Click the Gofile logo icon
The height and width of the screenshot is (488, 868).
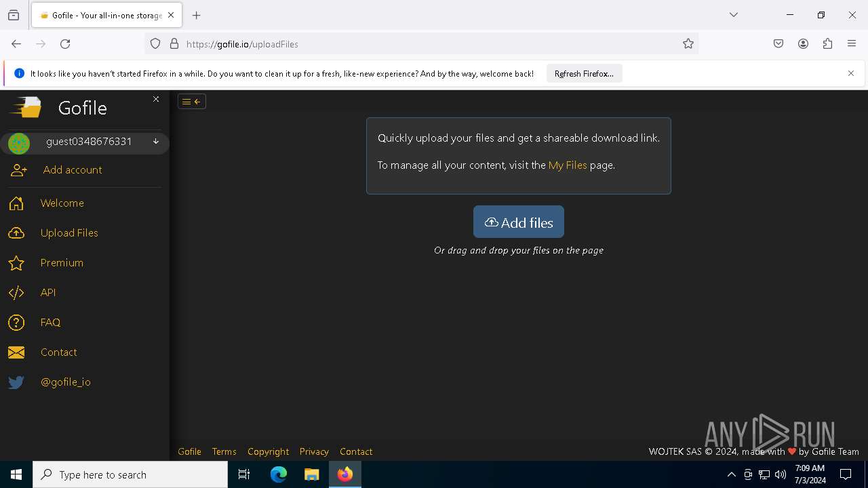(26, 108)
